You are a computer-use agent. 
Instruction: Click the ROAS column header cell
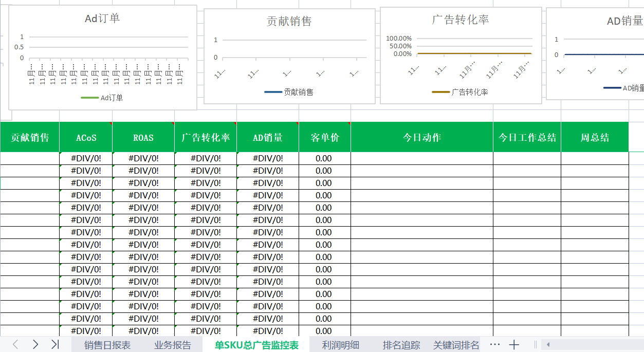point(143,137)
